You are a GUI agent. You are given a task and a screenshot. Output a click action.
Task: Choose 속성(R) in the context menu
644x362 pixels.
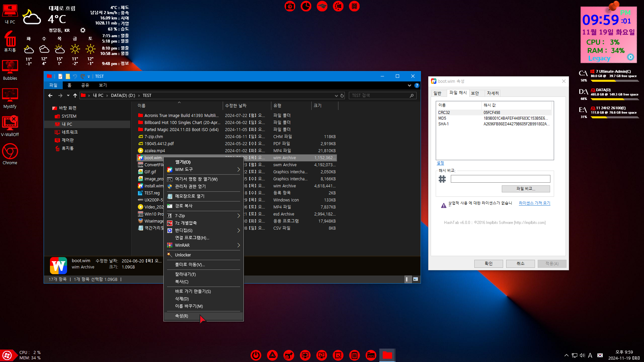(x=204, y=316)
